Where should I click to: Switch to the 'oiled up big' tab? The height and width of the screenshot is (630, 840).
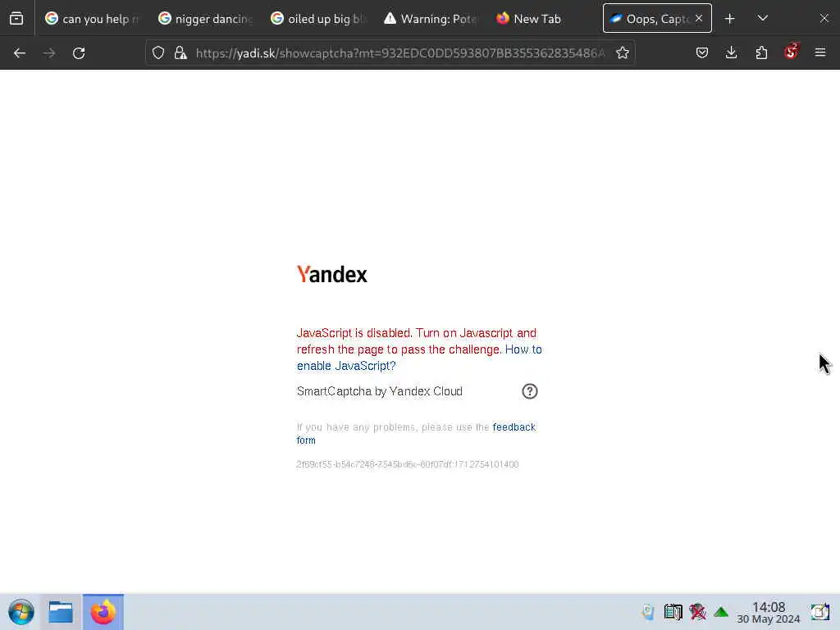319,19
